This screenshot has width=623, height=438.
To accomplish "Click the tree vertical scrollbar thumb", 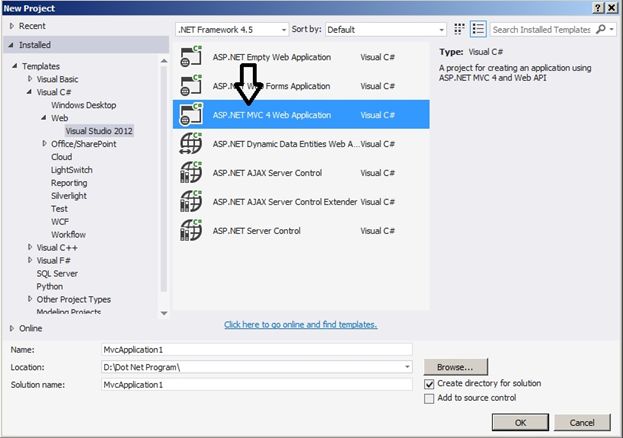I will click(164, 179).
